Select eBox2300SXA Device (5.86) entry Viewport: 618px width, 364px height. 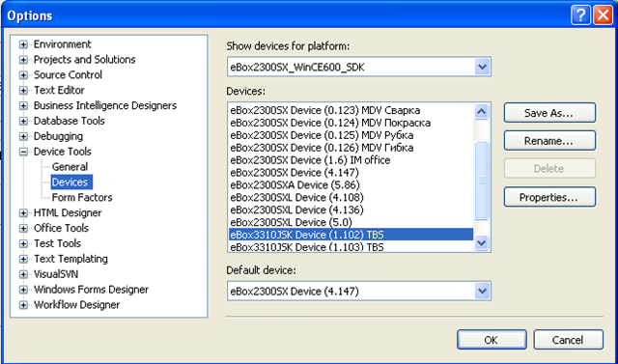[295, 184]
